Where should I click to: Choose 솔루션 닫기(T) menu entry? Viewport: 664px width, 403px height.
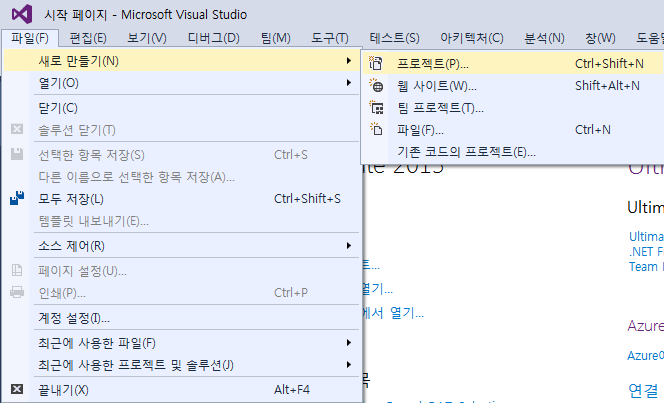pyautogui.click(x=182, y=130)
